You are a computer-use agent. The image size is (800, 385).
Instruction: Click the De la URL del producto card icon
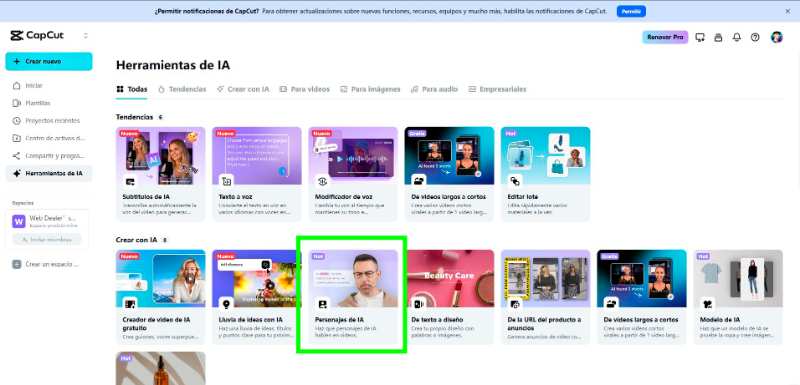(515, 304)
